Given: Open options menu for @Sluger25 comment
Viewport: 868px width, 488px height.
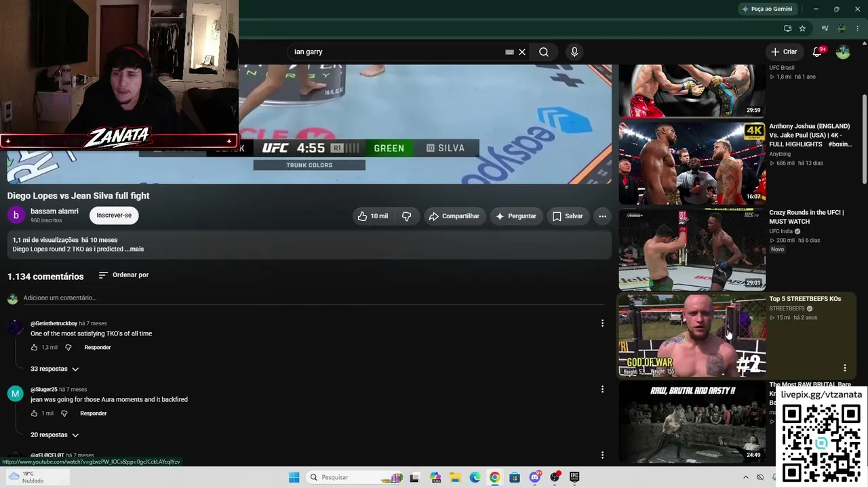Looking at the screenshot, I should [x=602, y=389].
